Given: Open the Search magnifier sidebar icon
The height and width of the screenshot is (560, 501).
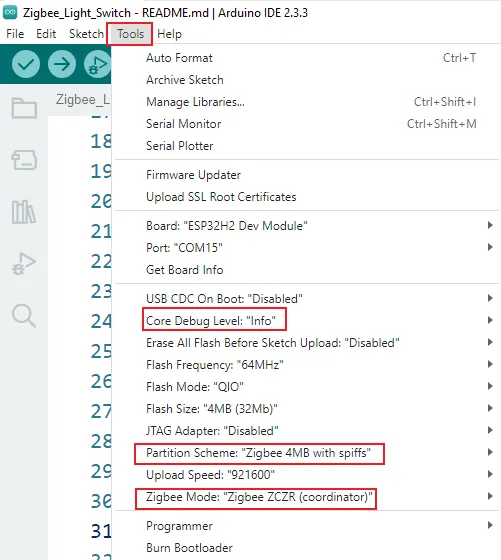Looking at the screenshot, I should (24, 316).
